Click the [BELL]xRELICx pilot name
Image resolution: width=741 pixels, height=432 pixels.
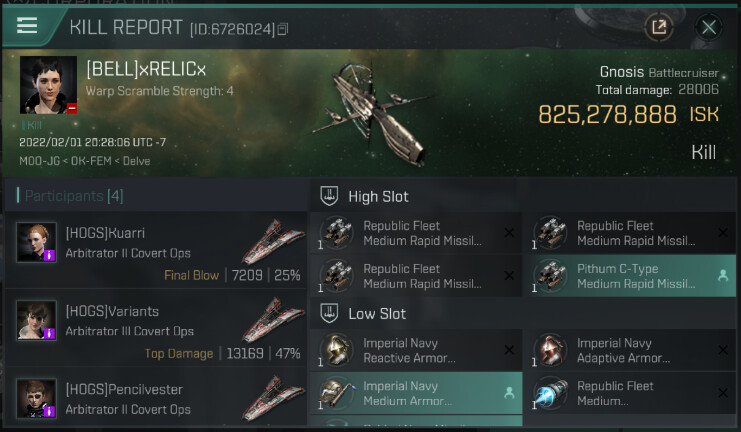146,69
